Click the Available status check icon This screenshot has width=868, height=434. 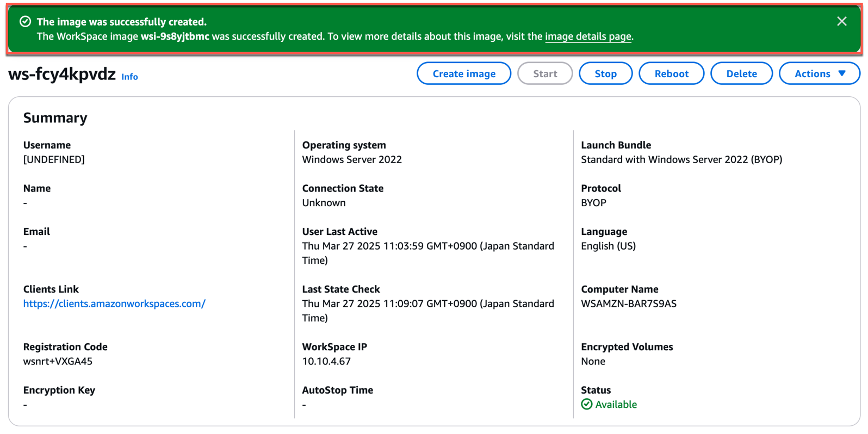coord(586,404)
